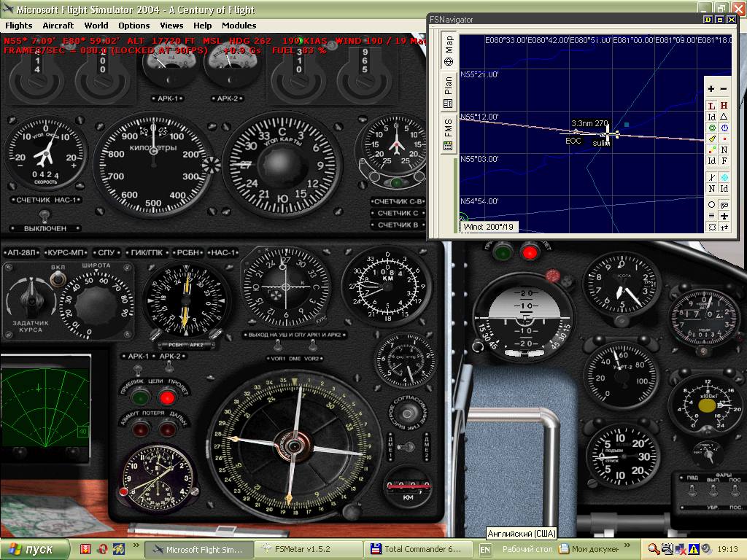Image resolution: width=747 pixels, height=560 pixels.
Task: Open the World menu
Action: coord(96,26)
